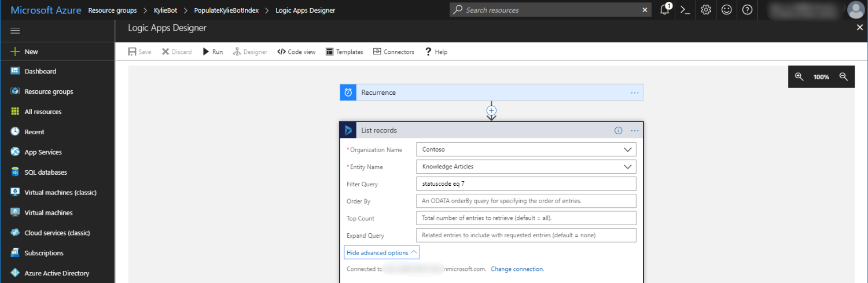Open Recurrence step ellipsis menu
The image size is (868, 283).
635,93
